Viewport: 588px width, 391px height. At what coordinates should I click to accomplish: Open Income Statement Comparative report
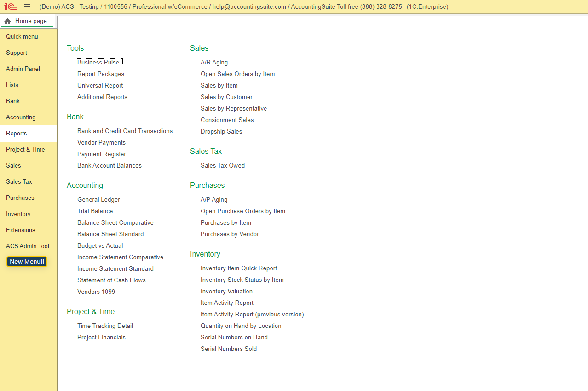tap(121, 257)
